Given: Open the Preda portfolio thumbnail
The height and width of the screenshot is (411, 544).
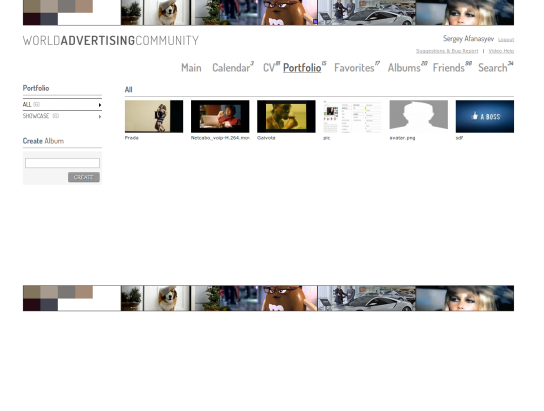Looking at the screenshot, I should click(154, 116).
